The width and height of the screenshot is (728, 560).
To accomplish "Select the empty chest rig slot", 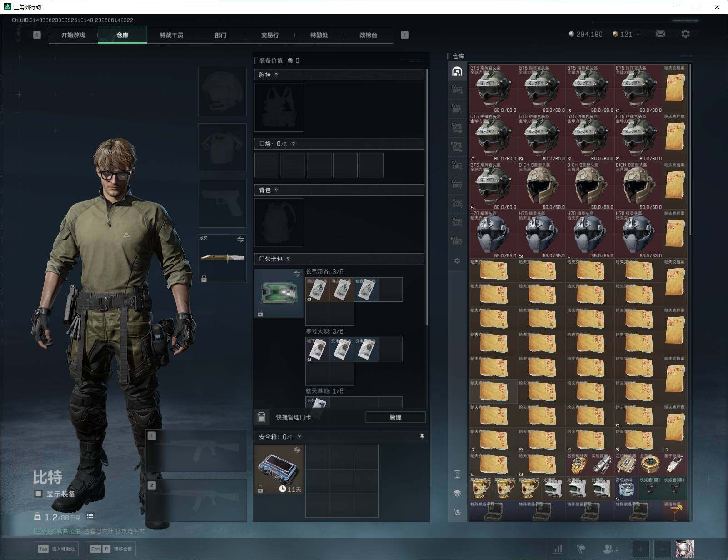I will pos(279,107).
